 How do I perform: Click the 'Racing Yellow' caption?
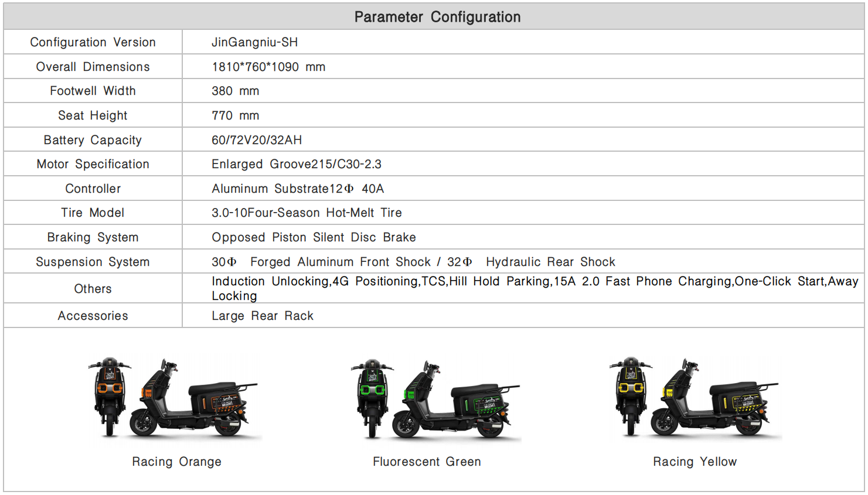(695, 462)
